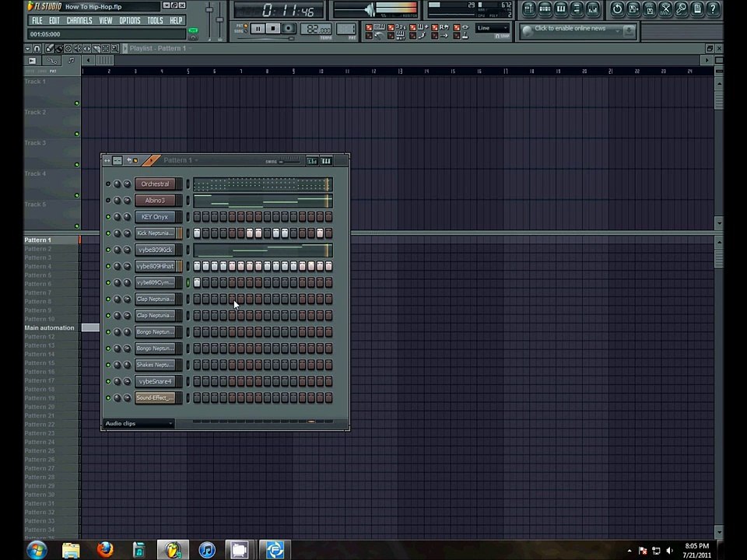Mute the KEY Onyx channel

(x=108, y=217)
